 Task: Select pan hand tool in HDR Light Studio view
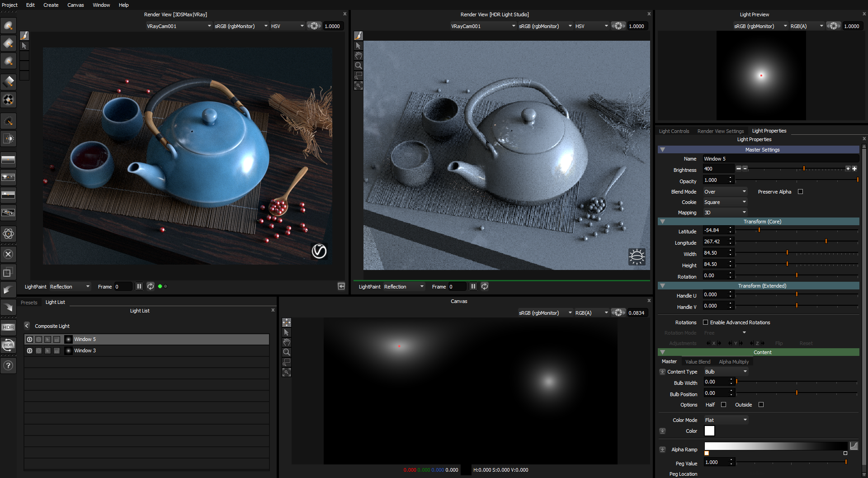point(359,56)
